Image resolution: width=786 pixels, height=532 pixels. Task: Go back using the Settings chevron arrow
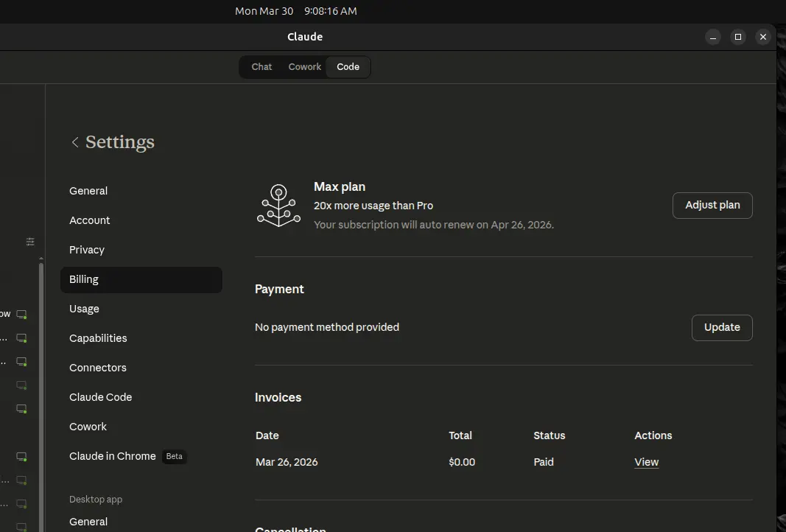point(75,142)
